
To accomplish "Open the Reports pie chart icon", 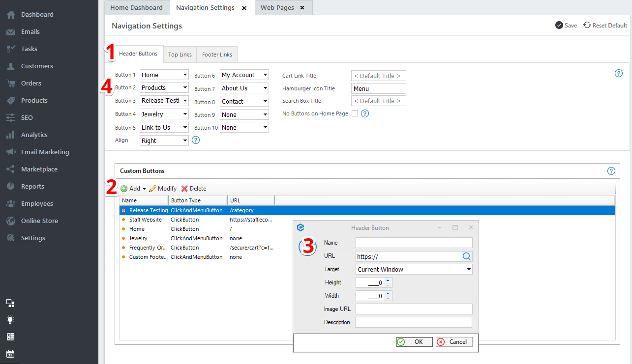I will click(11, 187).
